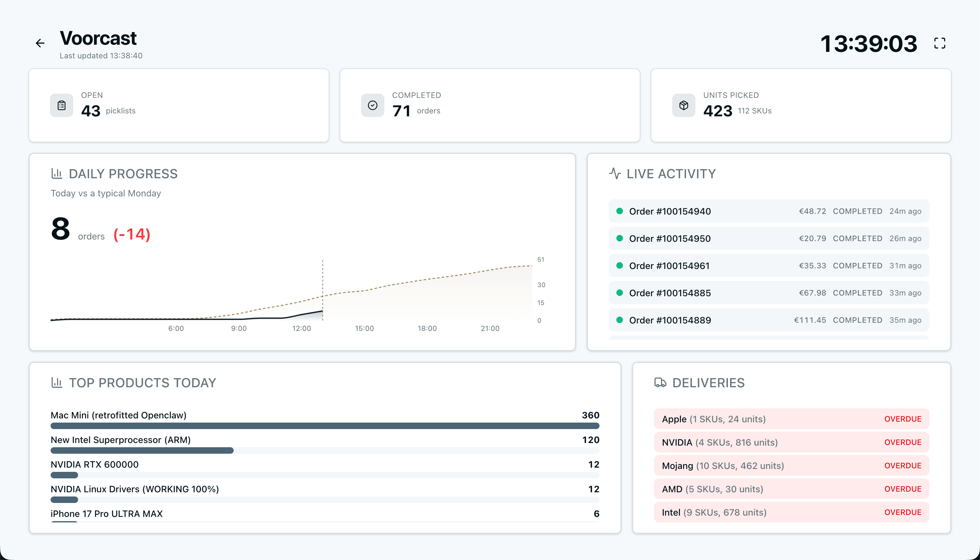The image size is (980, 560).
Task: Toggle the green status dot on Order #100154940
Action: point(620,211)
